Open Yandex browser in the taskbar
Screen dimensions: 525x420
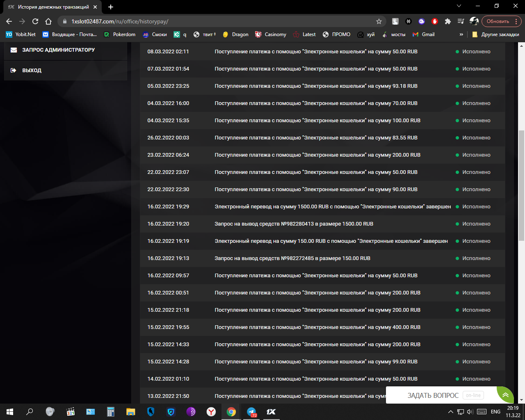211,412
